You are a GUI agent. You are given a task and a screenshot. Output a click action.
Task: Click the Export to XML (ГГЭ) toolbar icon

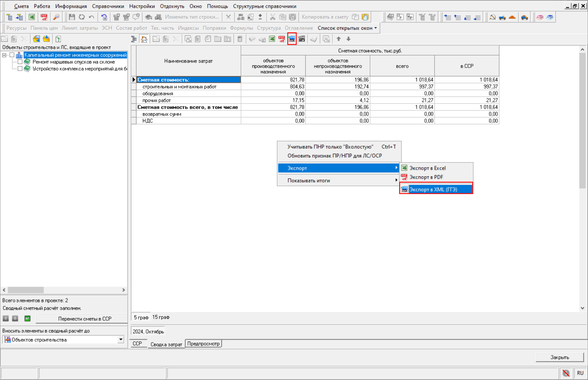[292, 39]
